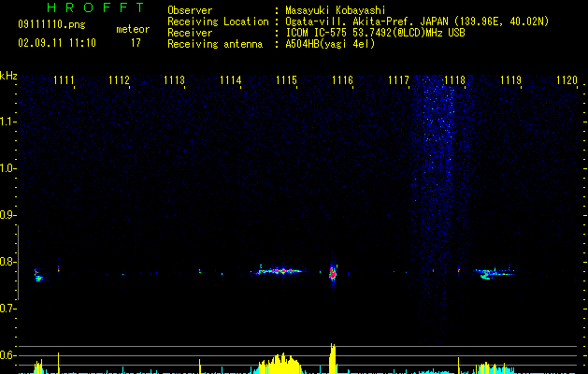588x374 pixels.
Task: Click time marker 1111
Action: [64, 80]
